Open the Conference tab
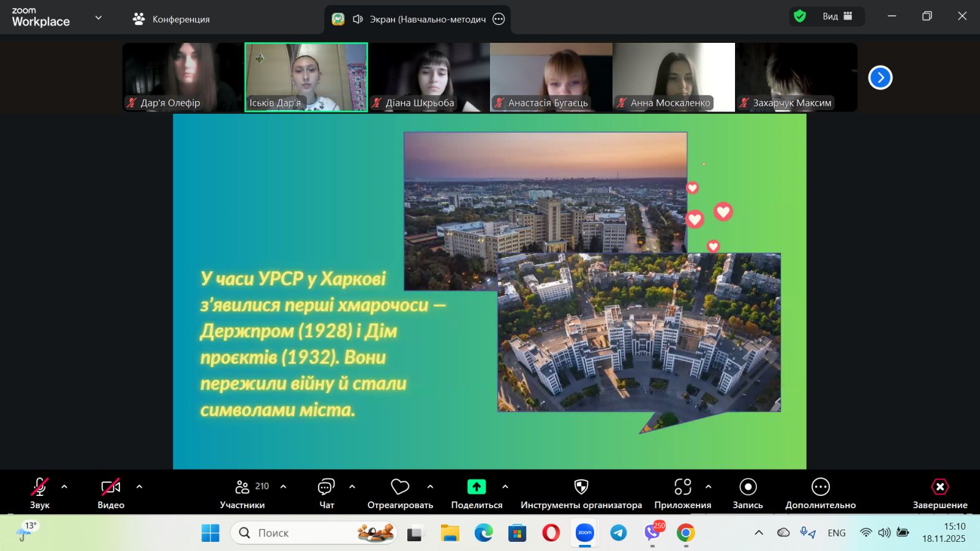980x551 pixels. point(171,19)
